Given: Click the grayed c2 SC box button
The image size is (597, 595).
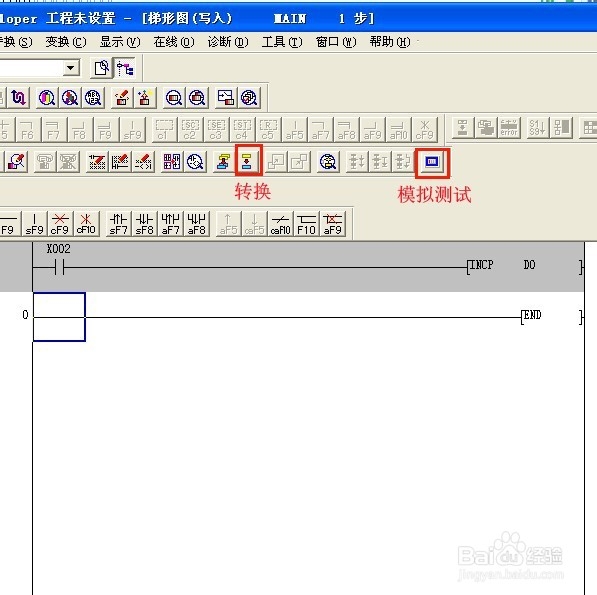Looking at the screenshot, I should 190,129.
